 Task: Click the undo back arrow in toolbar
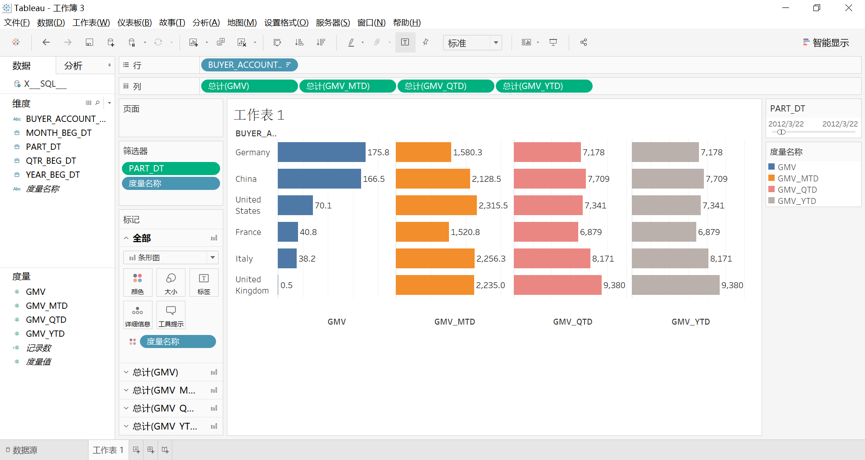point(46,43)
